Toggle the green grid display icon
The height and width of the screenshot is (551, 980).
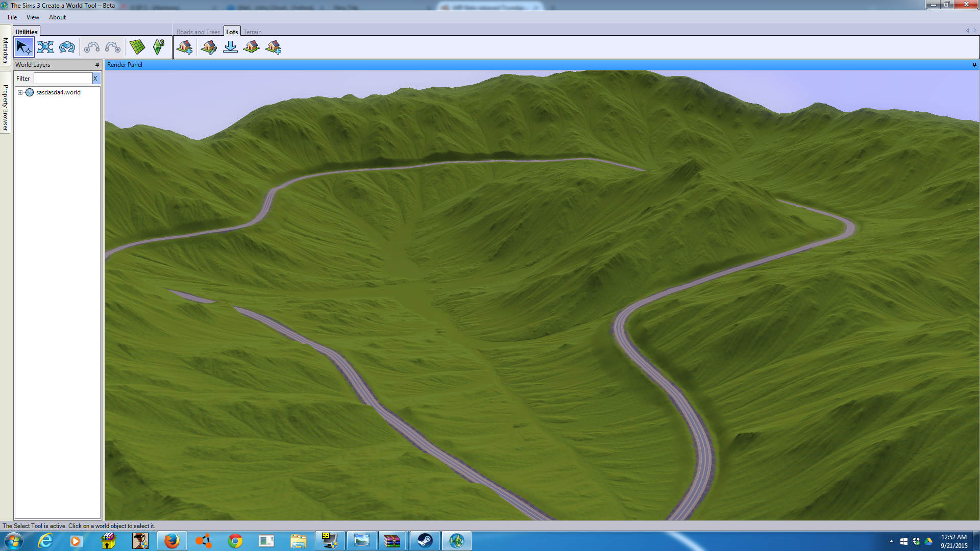click(x=137, y=47)
